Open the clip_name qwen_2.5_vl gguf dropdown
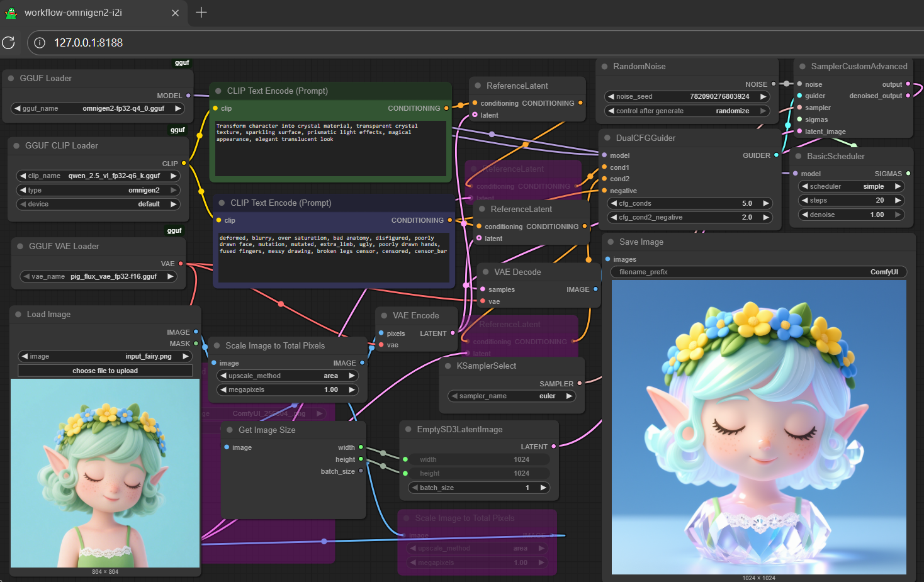The height and width of the screenshot is (582, 924). pyautogui.click(x=98, y=176)
